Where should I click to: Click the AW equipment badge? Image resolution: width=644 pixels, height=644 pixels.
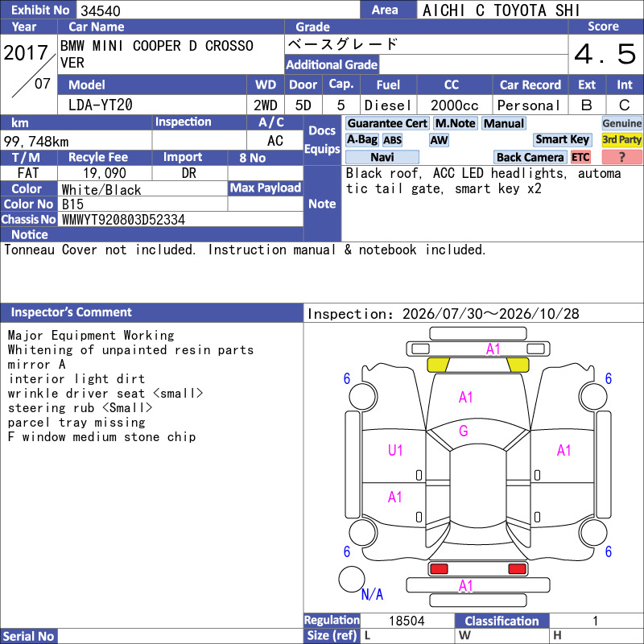(x=439, y=140)
